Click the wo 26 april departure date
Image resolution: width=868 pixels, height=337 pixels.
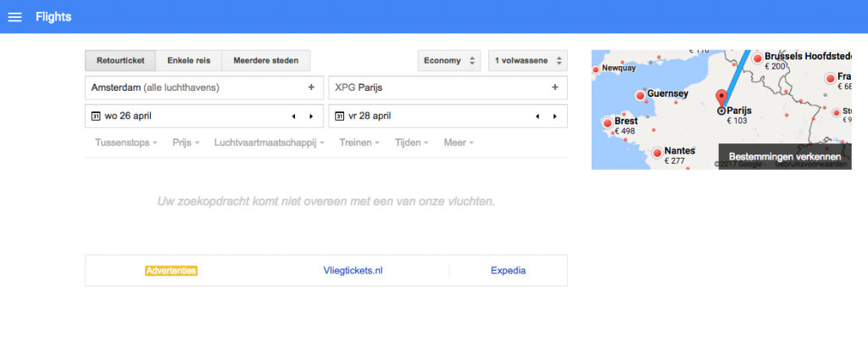tap(128, 115)
